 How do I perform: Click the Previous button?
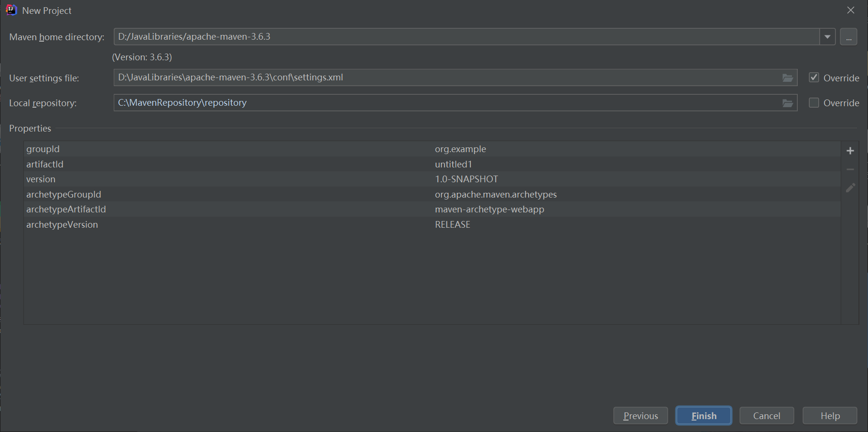coord(640,415)
